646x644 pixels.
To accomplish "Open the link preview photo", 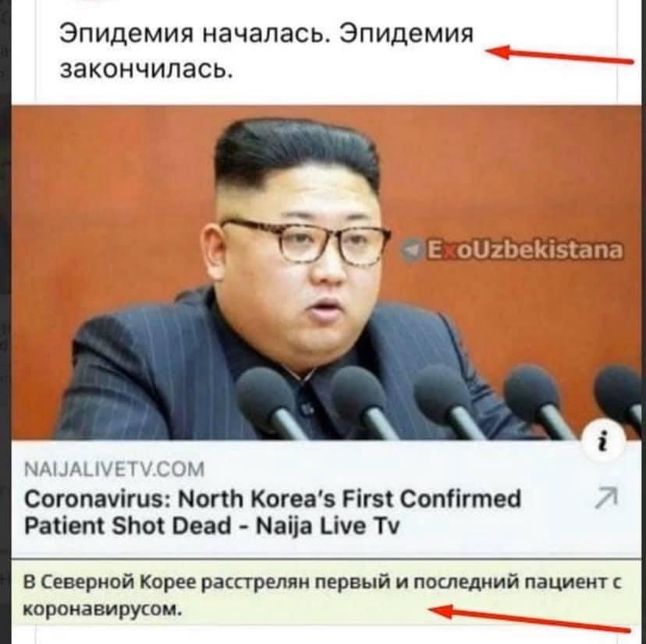I will tap(326, 273).
